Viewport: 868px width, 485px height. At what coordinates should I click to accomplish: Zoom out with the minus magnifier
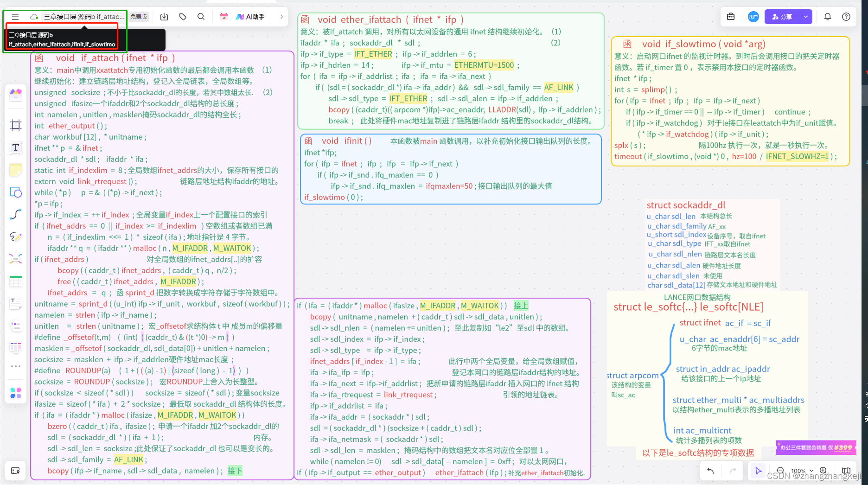tap(780, 471)
